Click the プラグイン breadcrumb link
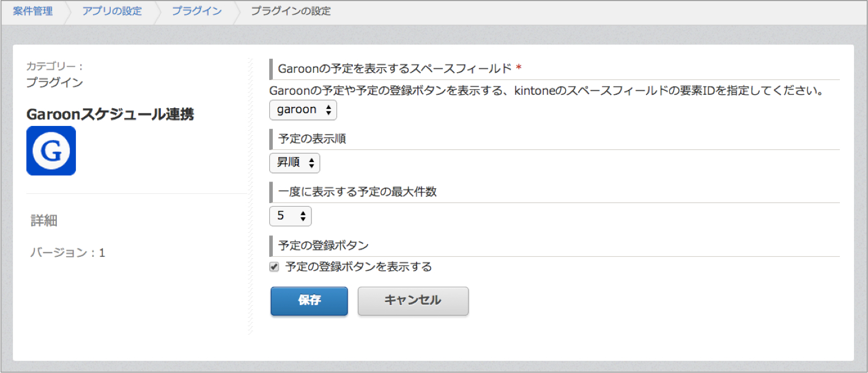Screen dimensions: 868x373 (x=196, y=10)
